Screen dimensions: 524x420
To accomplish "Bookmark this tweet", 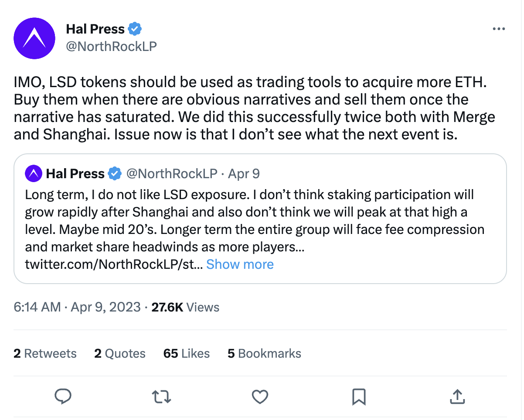I will 358,396.
